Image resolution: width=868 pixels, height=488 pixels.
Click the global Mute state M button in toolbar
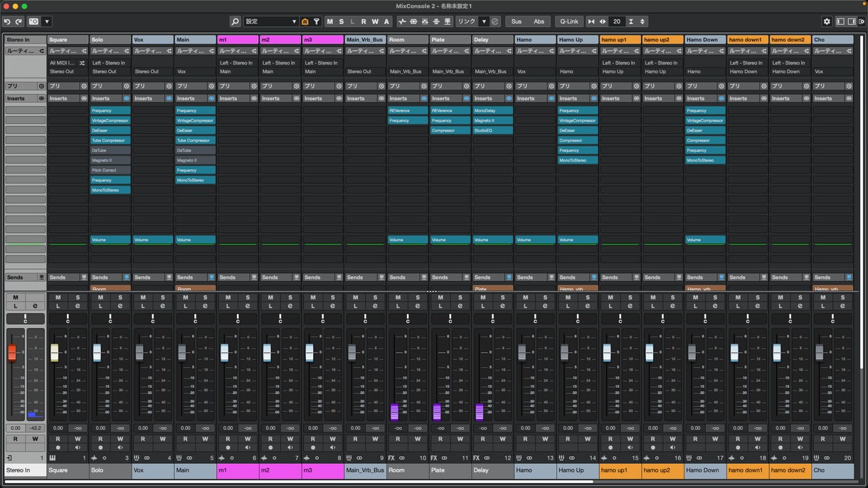(x=329, y=22)
